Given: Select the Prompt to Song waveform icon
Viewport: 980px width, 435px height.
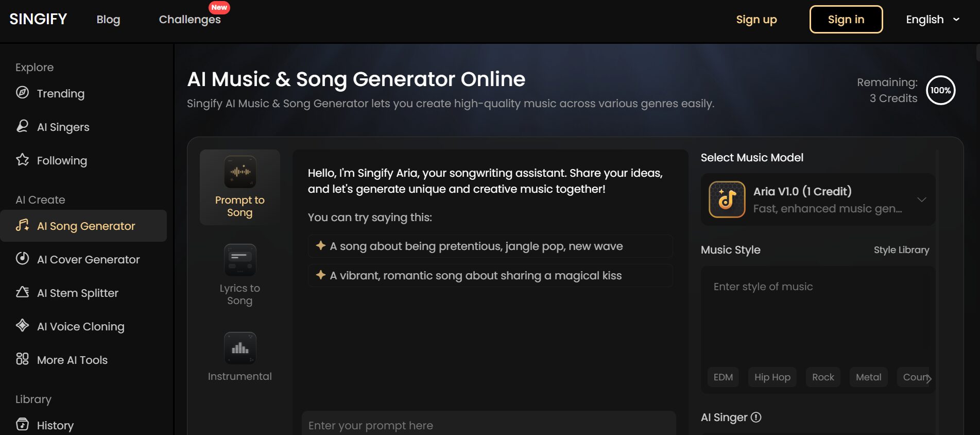Looking at the screenshot, I should (240, 172).
